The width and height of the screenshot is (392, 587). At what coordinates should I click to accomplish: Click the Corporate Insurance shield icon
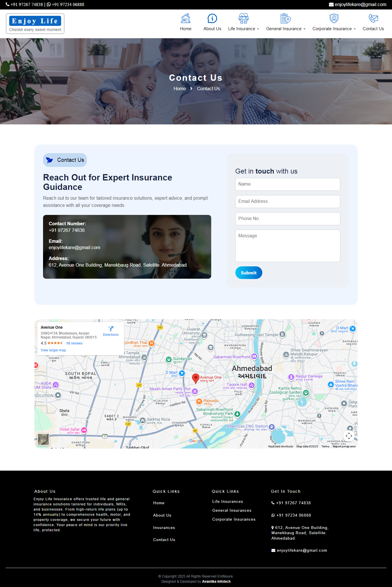click(x=334, y=18)
